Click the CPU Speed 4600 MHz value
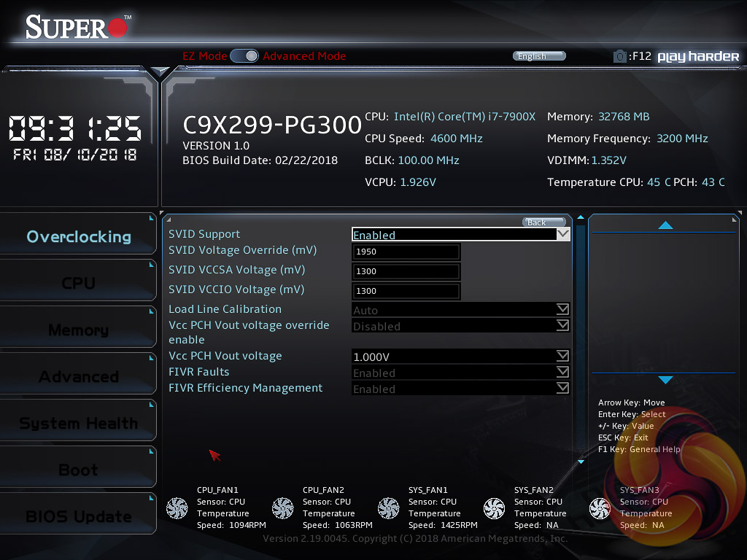 point(457,138)
